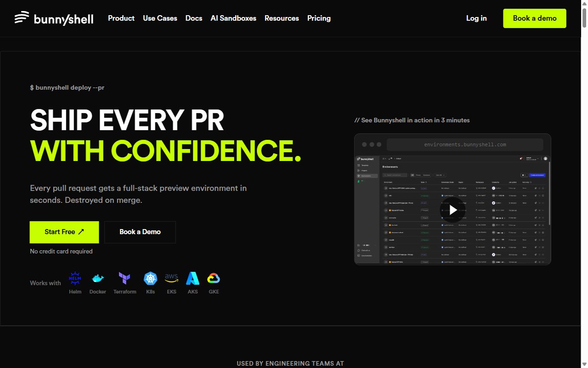Click the Azure AKS icon
The height and width of the screenshot is (368, 588).
click(x=192, y=278)
